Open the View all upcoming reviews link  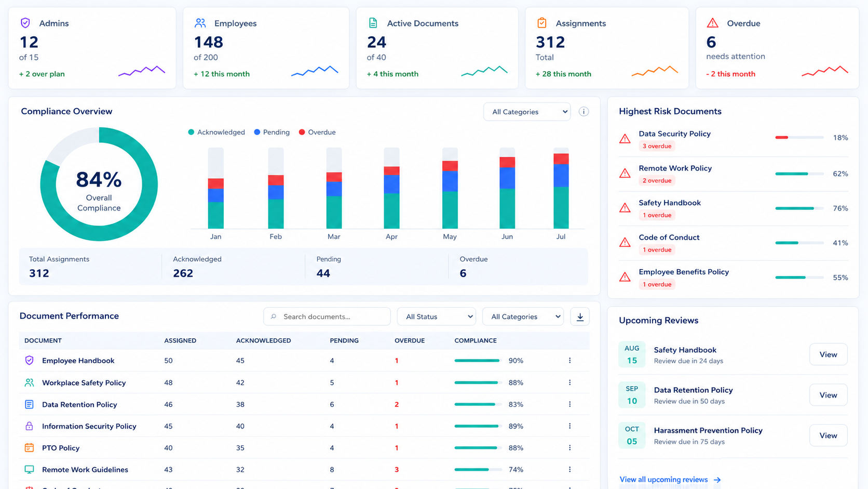pyautogui.click(x=670, y=480)
